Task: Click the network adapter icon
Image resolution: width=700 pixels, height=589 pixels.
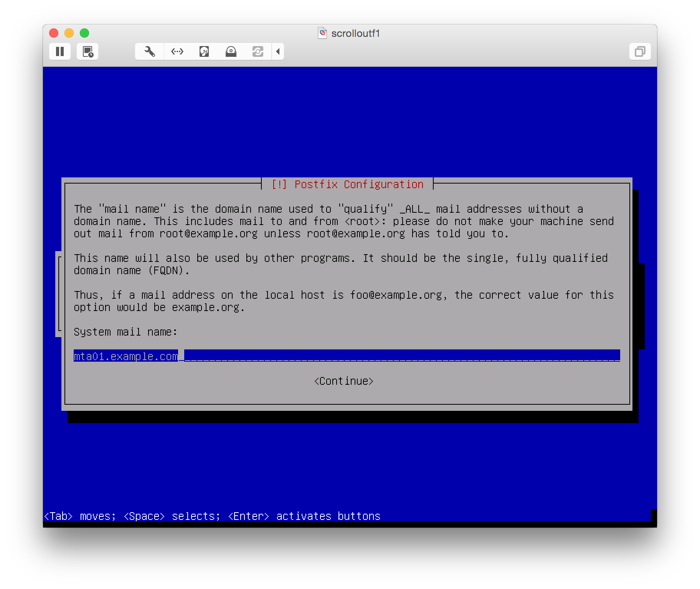Action: point(177,51)
